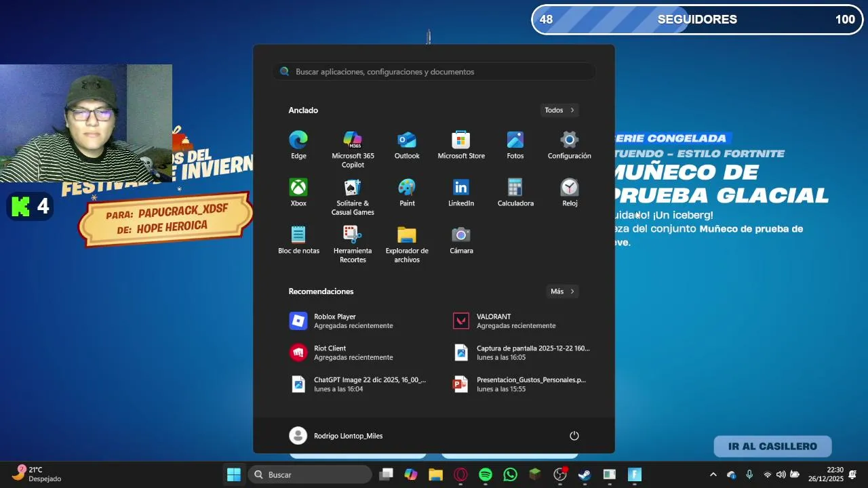The width and height of the screenshot is (868, 488).
Task: Open LinkedIn pinned app
Action: click(x=461, y=193)
